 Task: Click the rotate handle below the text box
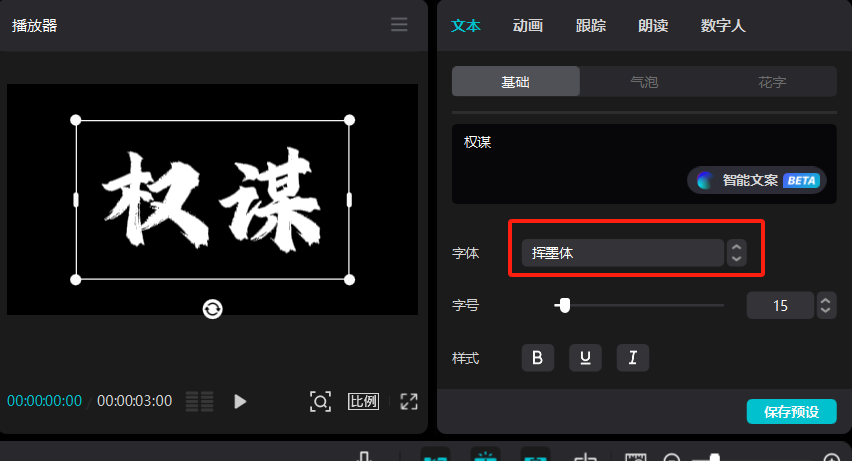[x=212, y=309]
